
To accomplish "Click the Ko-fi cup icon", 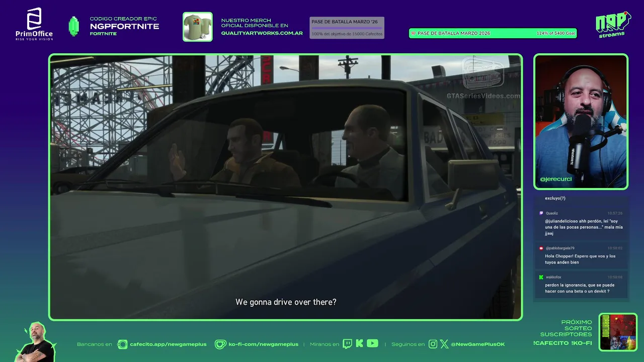I will click(220, 344).
